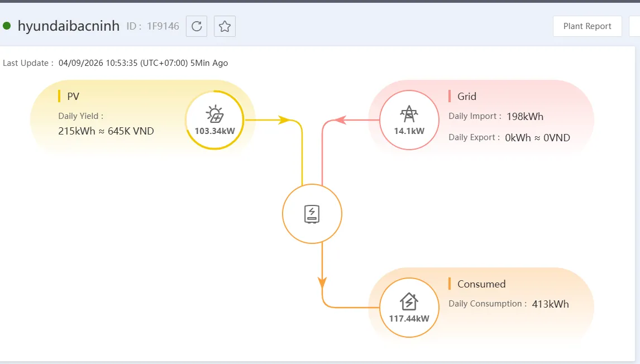Click the Daily Export value 0kWh ≈ 0VND
Image resolution: width=640 pixels, height=364 pixels.
coord(538,137)
